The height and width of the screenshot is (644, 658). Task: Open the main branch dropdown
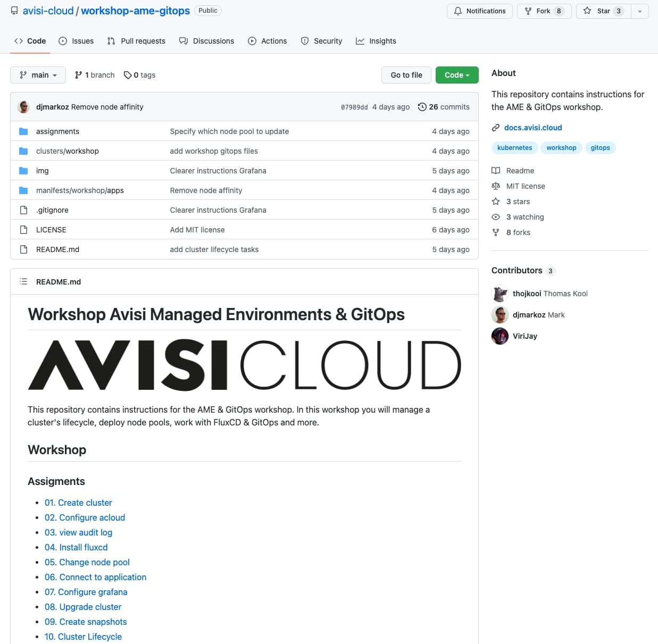(37, 74)
